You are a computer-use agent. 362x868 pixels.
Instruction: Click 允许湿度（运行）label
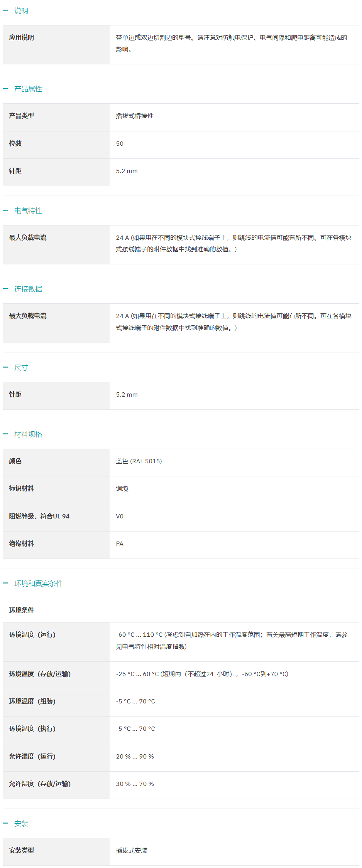click(x=32, y=757)
